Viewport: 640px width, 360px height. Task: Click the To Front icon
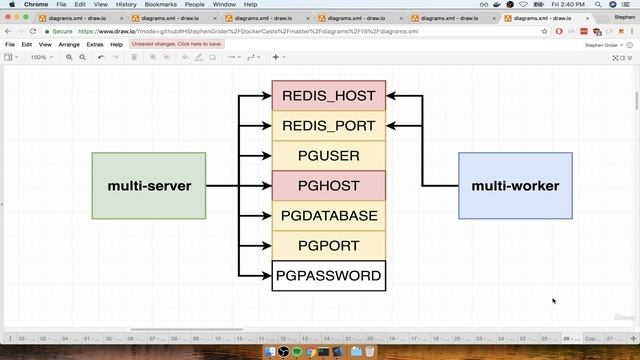(153, 58)
